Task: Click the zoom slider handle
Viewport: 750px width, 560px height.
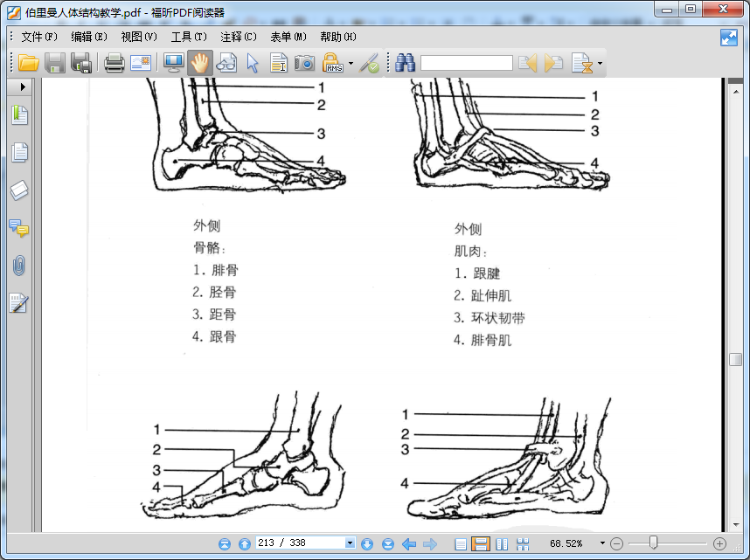Action: tap(653, 543)
